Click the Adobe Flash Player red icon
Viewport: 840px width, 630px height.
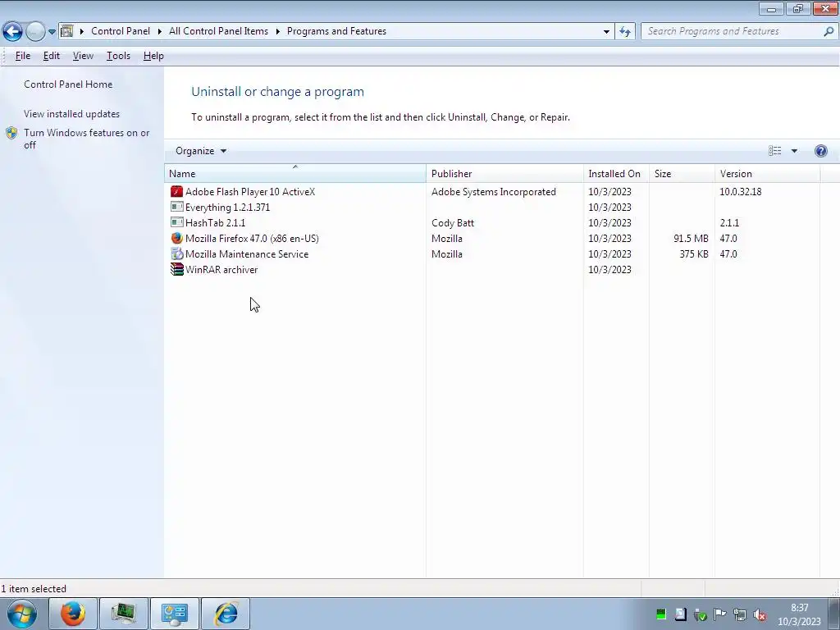point(177,191)
